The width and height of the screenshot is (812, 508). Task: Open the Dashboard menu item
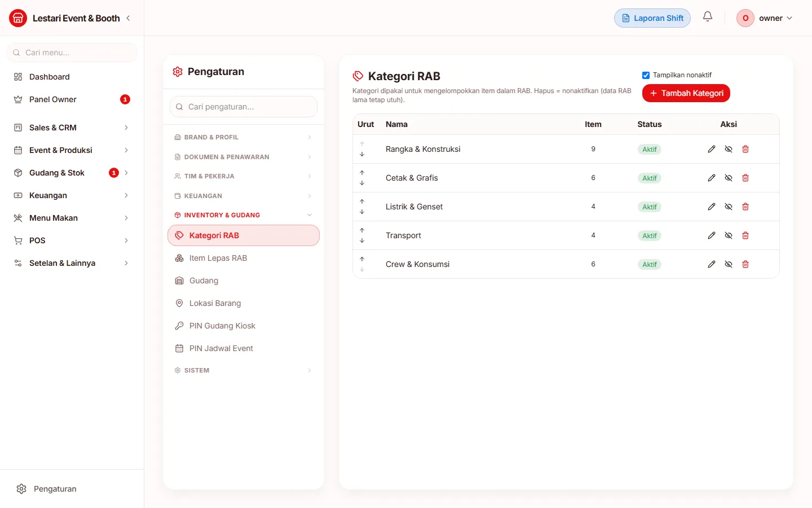click(x=72, y=77)
